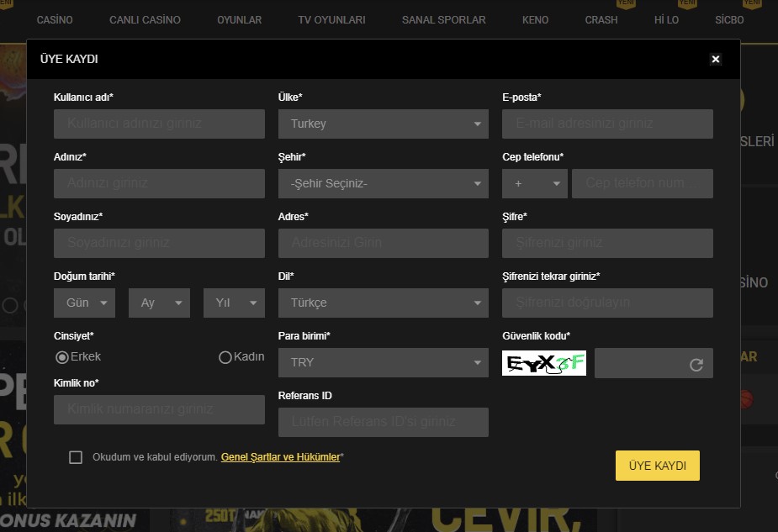778x532 pixels.
Task: Click into the E-posta email field
Action: 607,124
